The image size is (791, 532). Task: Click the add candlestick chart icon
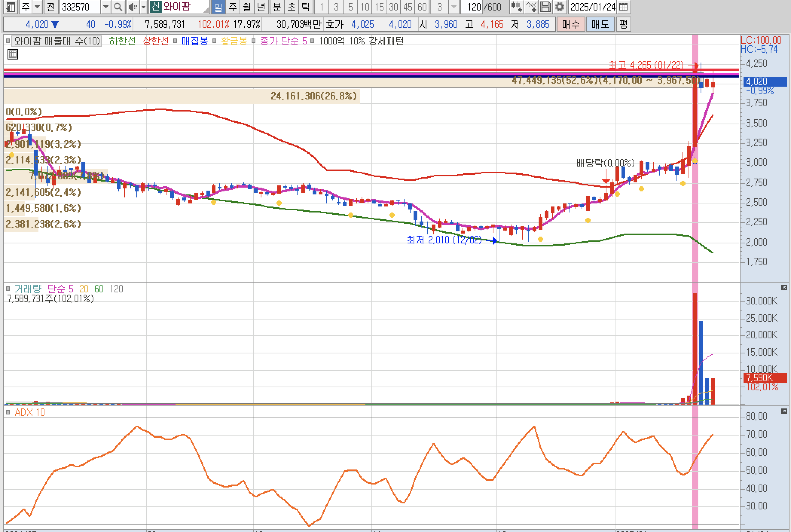click(x=516, y=7)
